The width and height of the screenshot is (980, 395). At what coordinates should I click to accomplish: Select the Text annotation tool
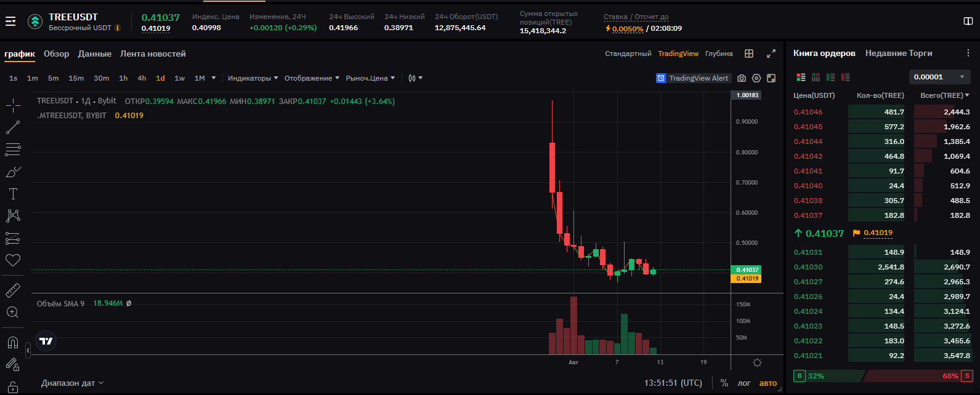pos(13,194)
